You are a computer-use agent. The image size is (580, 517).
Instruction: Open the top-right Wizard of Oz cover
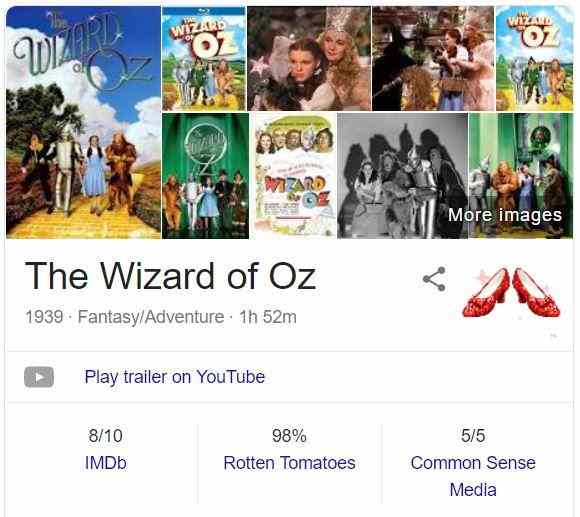pos(535,58)
